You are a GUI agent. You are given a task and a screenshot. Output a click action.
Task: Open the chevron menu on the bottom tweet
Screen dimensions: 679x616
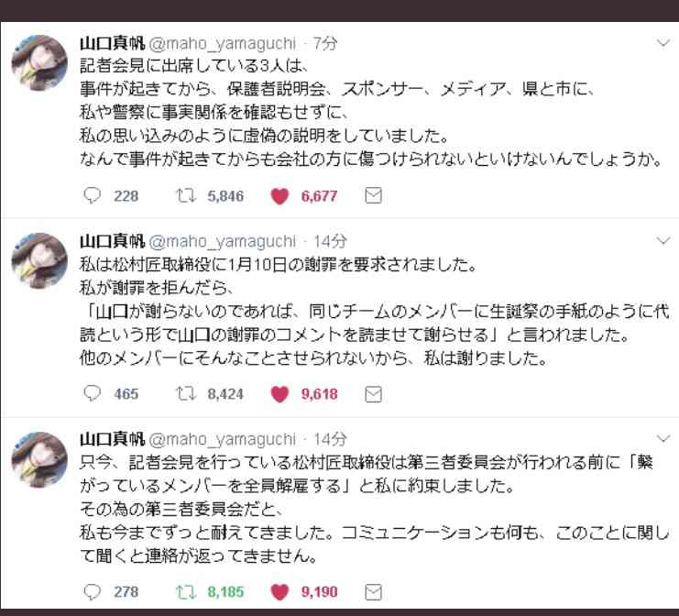click(x=663, y=439)
